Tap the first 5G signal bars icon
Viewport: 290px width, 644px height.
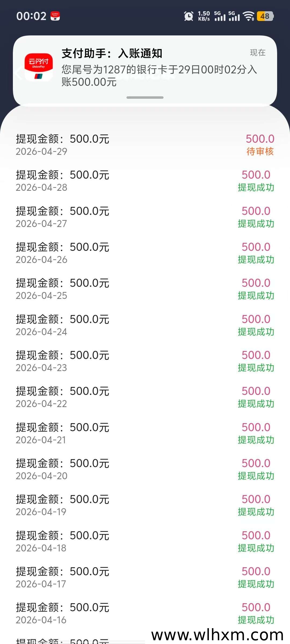220,16
